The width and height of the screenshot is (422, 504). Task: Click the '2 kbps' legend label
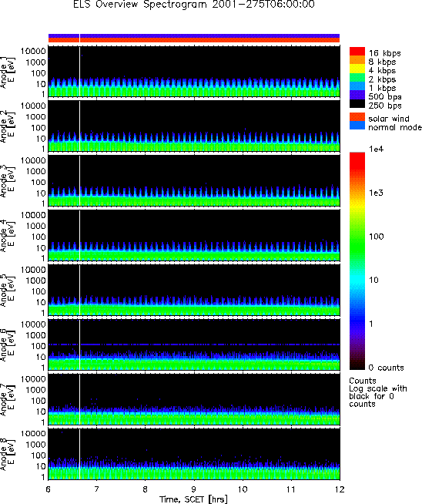pyautogui.click(x=382, y=79)
